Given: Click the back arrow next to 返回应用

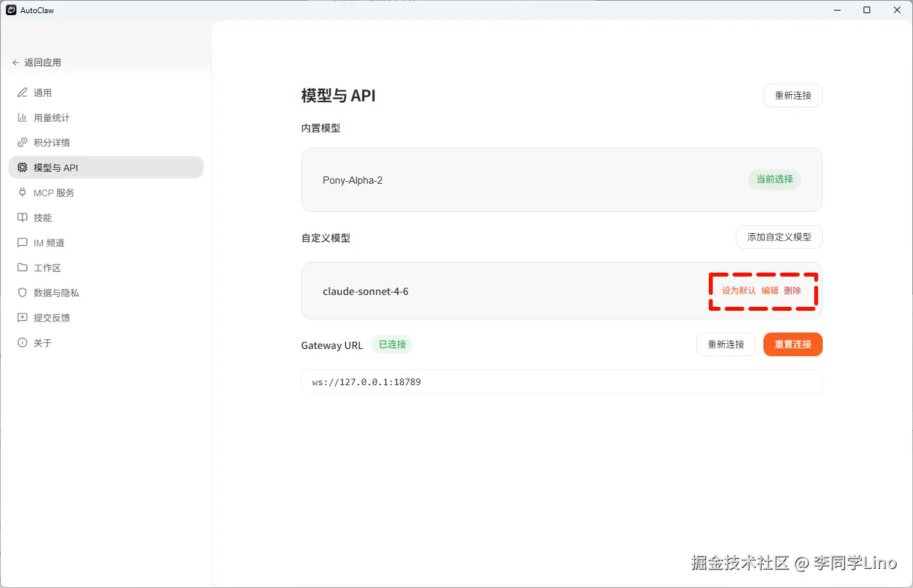Looking at the screenshot, I should pos(16,63).
